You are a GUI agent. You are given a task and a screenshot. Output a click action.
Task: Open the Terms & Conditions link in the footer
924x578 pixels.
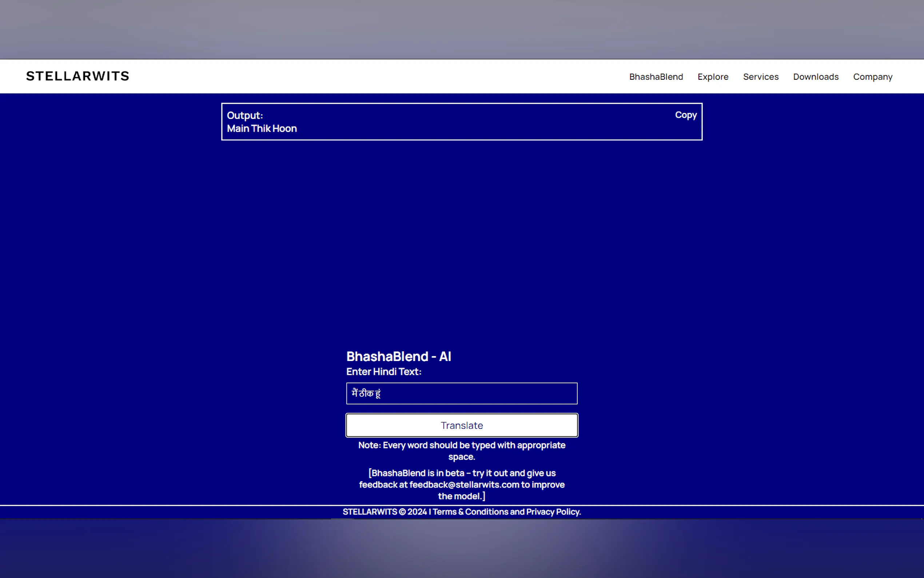[x=470, y=512]
